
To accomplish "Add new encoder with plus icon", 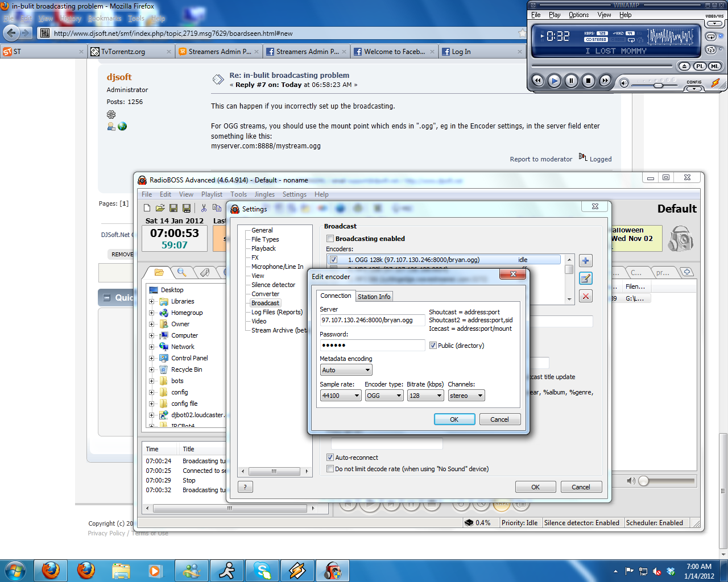I will (x=586, y=261).
